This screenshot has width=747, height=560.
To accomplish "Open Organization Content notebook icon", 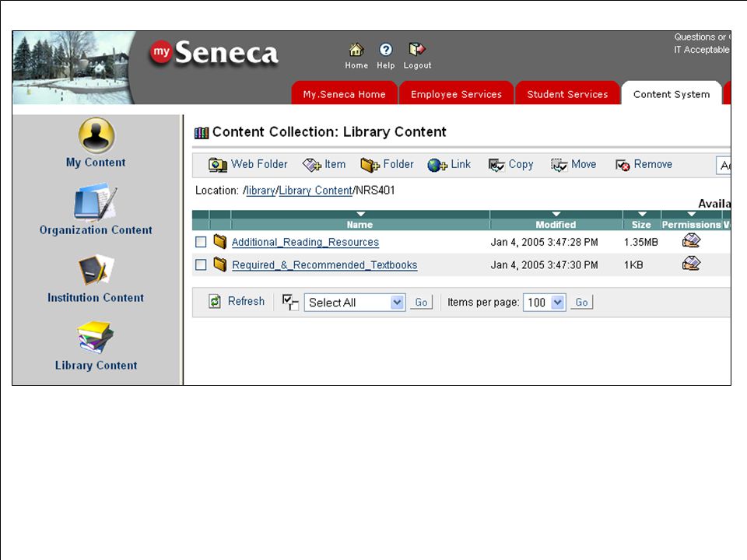I will pos(95,202).
